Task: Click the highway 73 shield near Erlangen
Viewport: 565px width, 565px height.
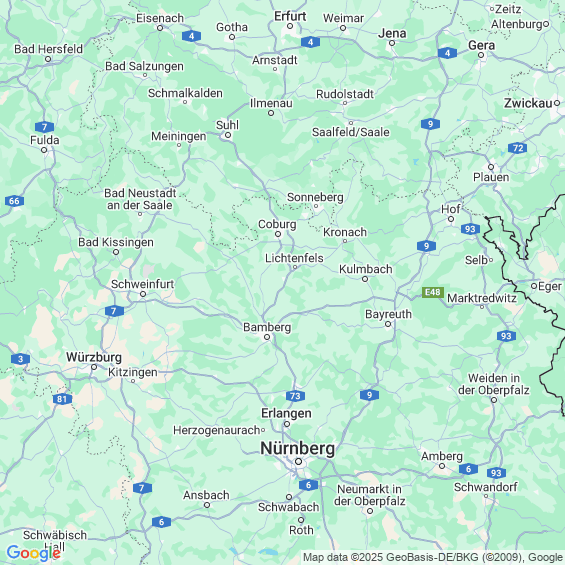Action: pos(295,396)
